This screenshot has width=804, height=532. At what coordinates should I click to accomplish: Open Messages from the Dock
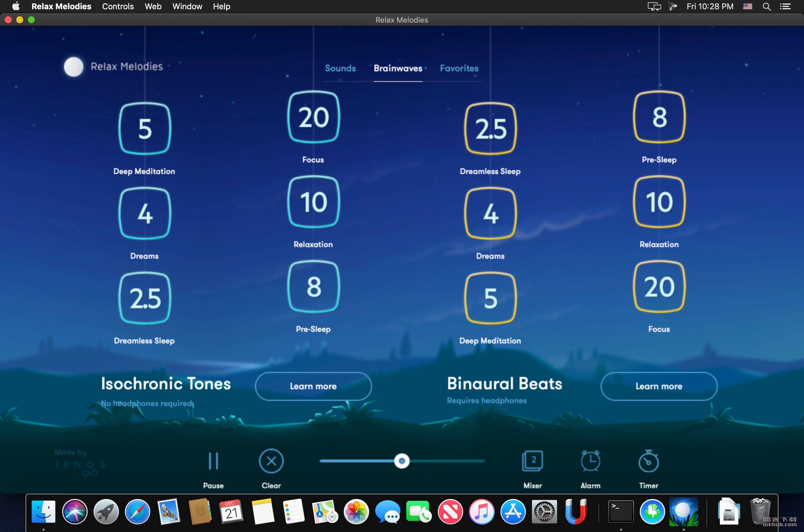click(x=387, y=512)
